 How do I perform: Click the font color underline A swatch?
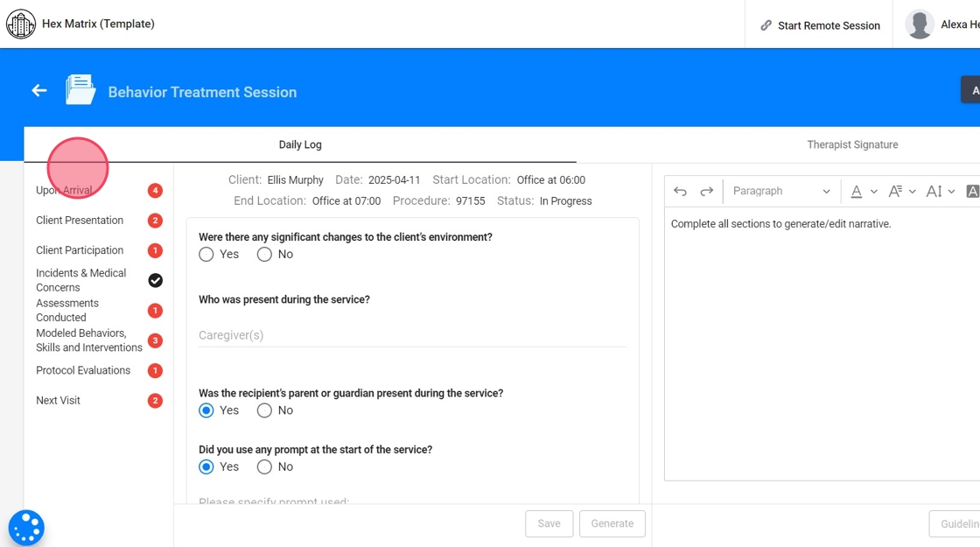tap(857, 192)
